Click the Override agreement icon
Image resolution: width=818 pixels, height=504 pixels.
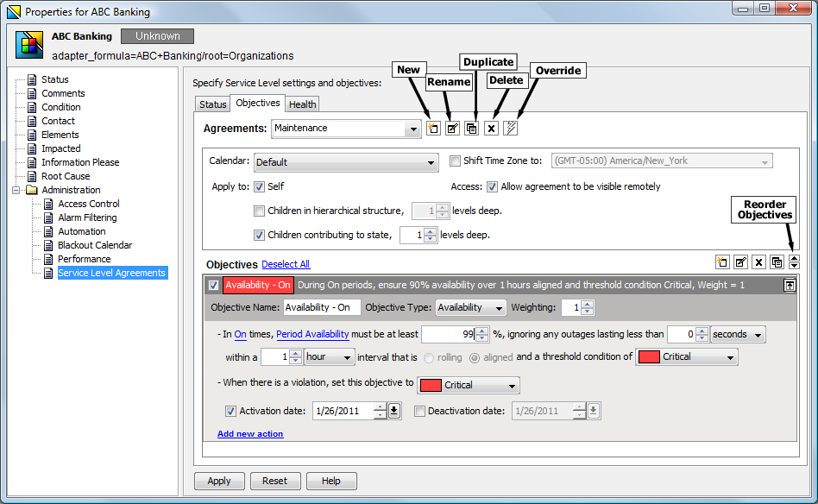pos(510,129)
